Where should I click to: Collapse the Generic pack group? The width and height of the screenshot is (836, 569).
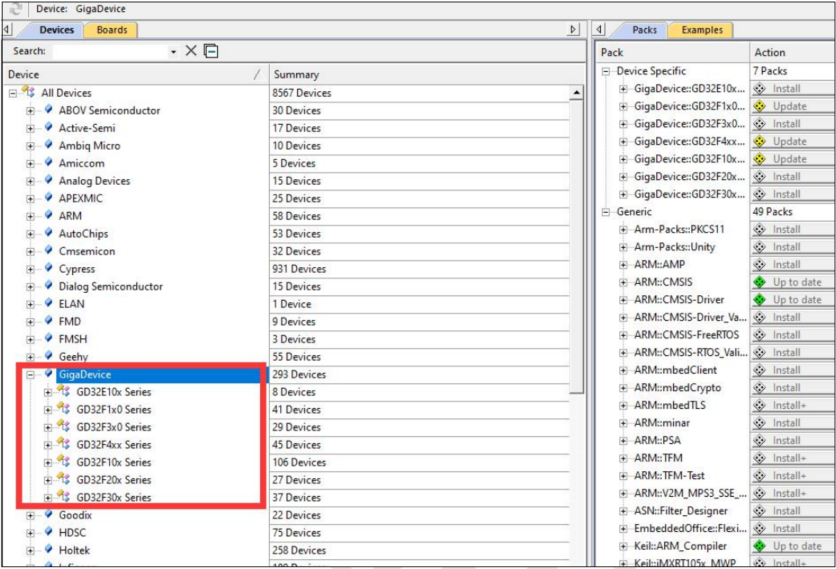(x=606, y=212)
